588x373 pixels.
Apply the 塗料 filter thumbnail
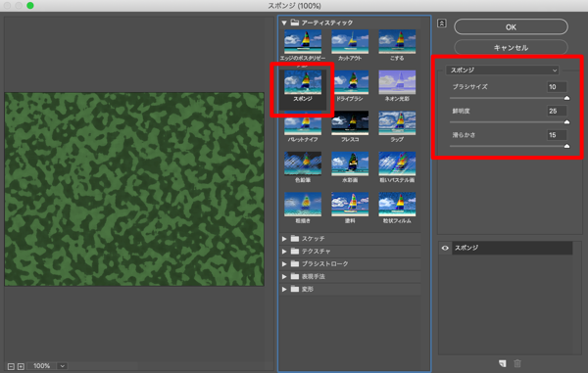point(350,205)
